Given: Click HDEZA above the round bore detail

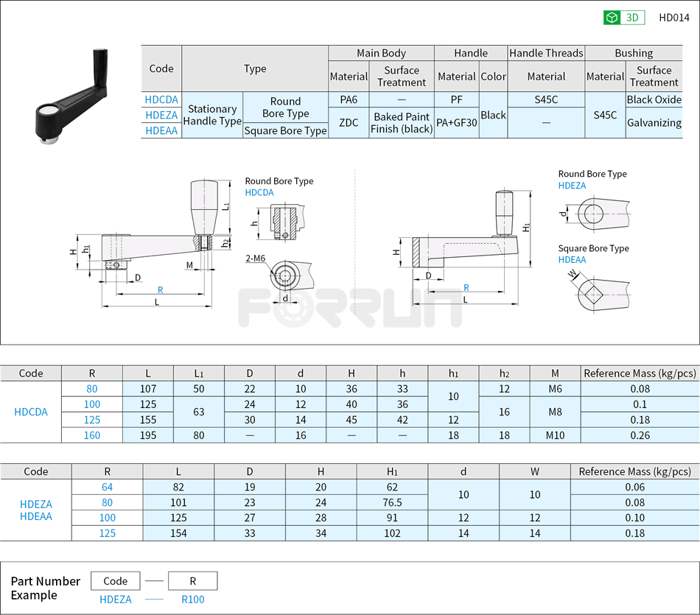Looking at the screenshot, I should [x=572, y=186].
